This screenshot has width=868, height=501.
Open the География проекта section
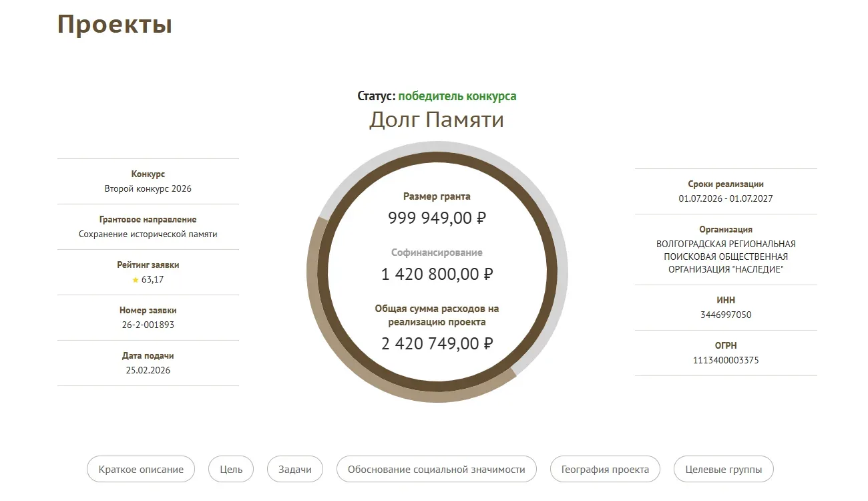[605, 470]
